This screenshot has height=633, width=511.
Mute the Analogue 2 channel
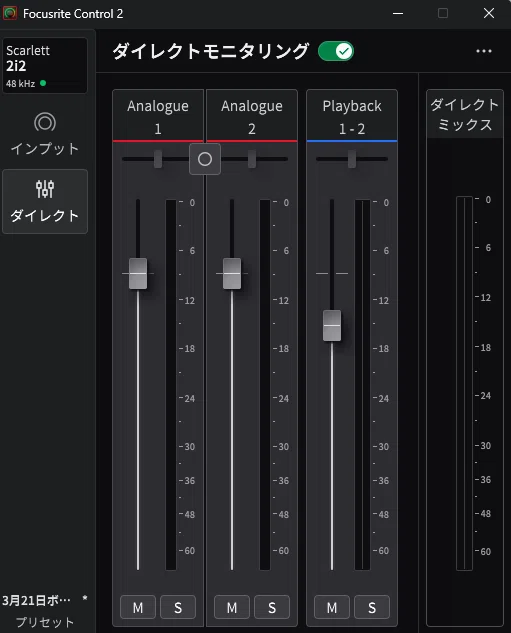232,607
